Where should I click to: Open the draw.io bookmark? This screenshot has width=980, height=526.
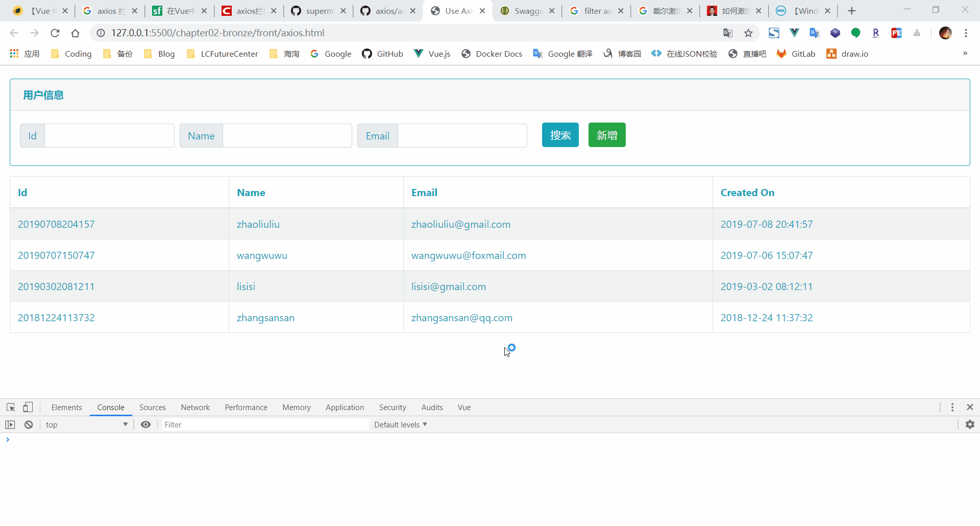click(847, 54)
